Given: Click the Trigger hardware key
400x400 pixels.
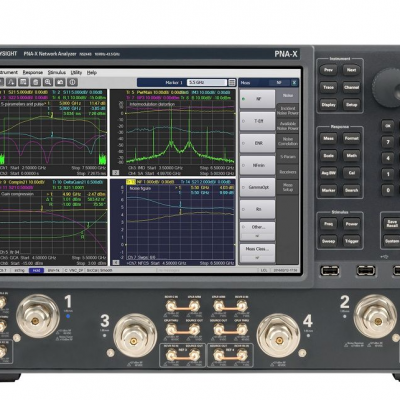Looking at the screenshot, I should coord(351,241).
